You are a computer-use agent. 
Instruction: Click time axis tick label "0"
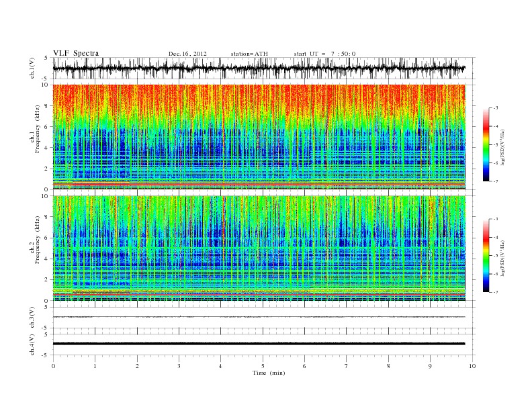pos(53,366)
